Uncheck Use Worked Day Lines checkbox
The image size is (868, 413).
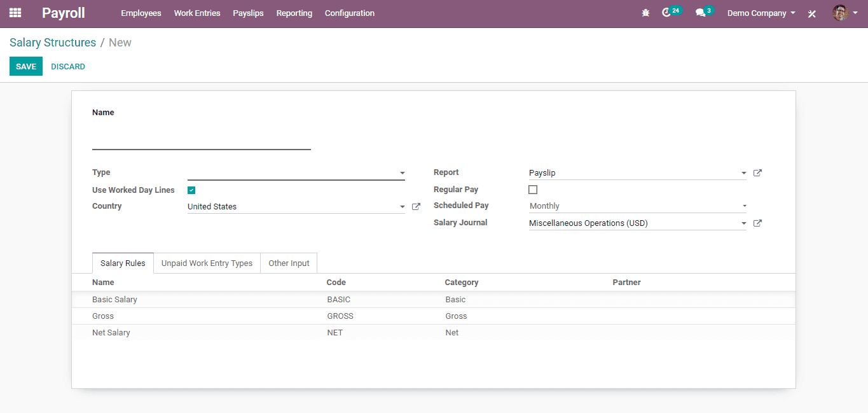coord(191,190)
